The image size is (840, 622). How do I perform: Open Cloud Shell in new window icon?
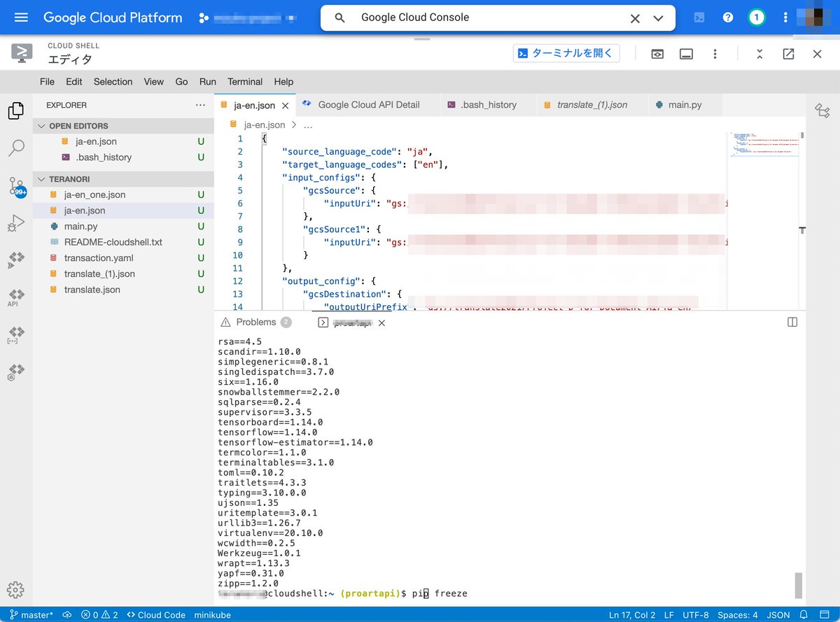[x=789, y=54]
